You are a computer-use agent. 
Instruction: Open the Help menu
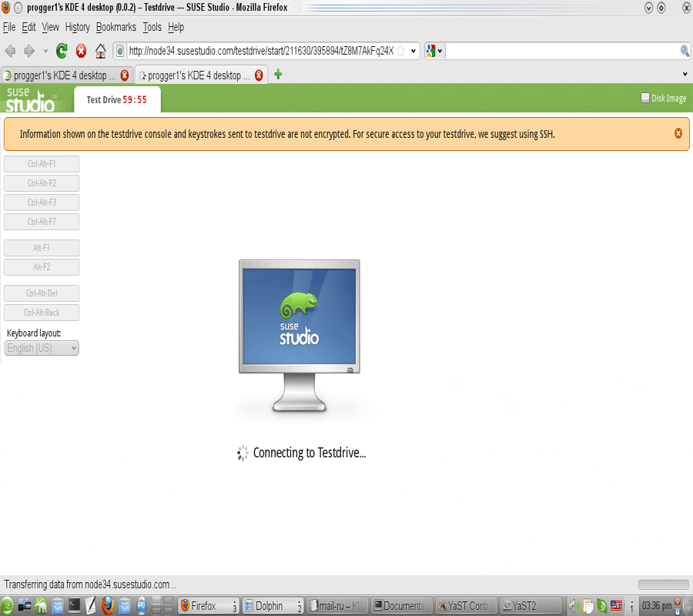pos(176,28)
